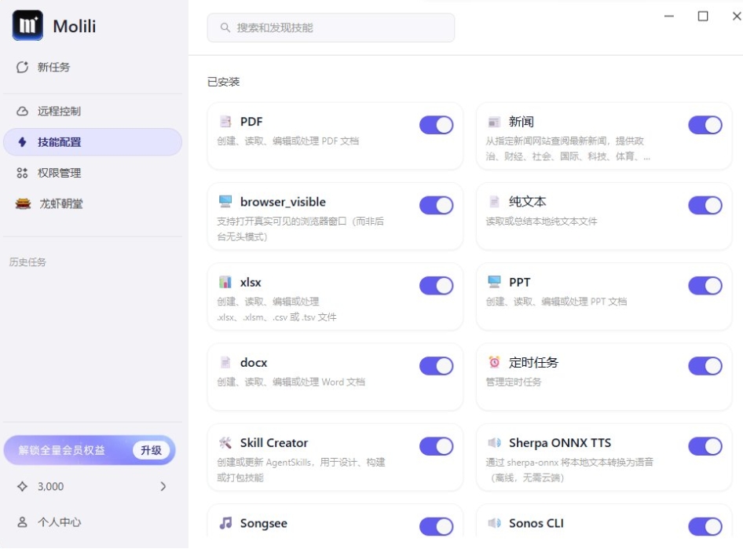Image resolution: width=743 pixels, height=560 pixels.
Task: Click the Skill Creator tools icon
Action: pyautogui.click(x=225, y=443)
